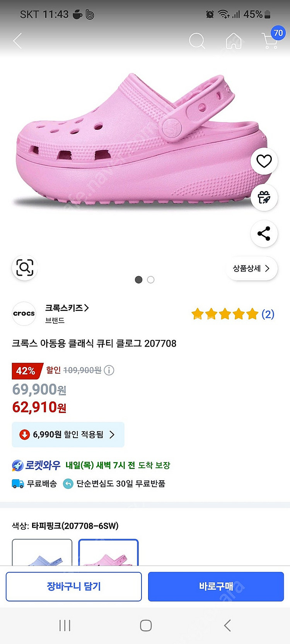The height and width of the screenshot is (644, 290).
Task: Select the blue clog color option
Action: pyautogui.click(x=42, y=553)
